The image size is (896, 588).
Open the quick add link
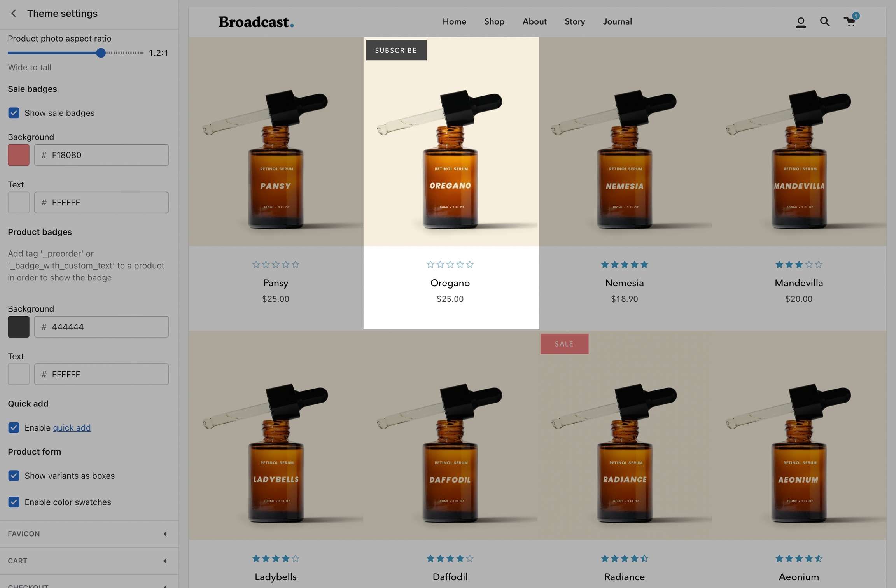[x=72, y=428]
